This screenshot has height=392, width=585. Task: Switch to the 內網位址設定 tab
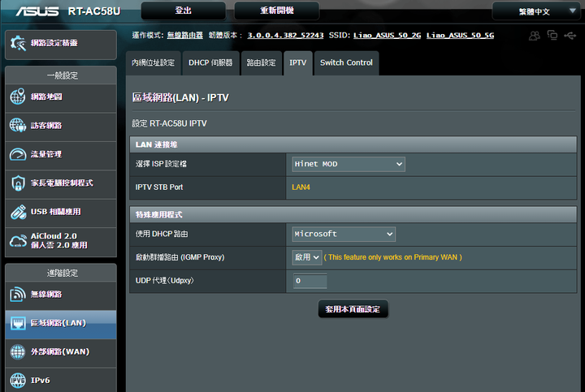click(x=154, y=63)
